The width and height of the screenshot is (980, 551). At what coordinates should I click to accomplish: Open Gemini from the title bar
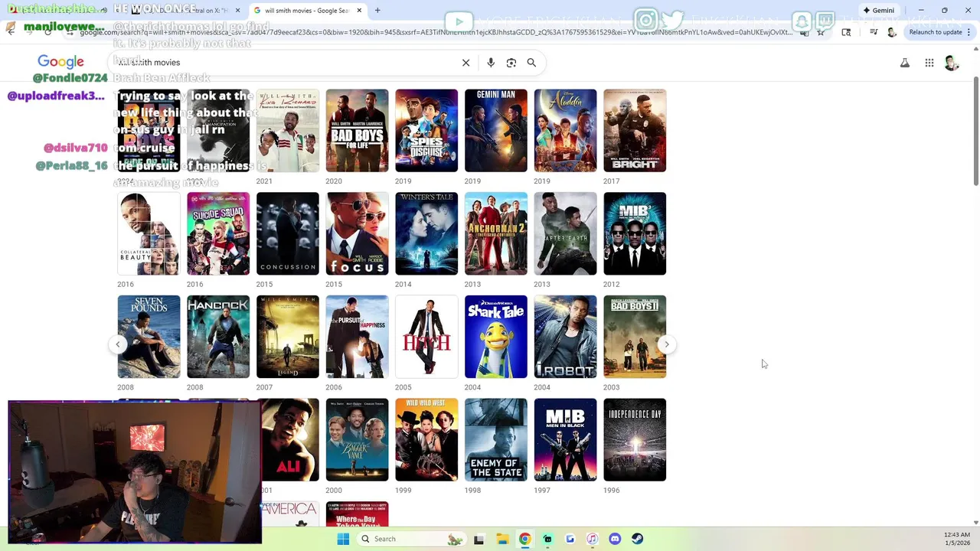tap(877, 10)
